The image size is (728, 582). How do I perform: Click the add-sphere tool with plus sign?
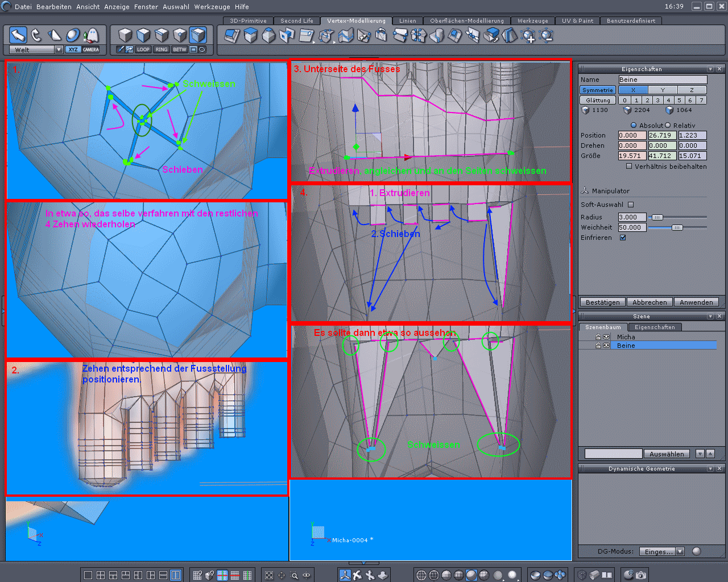pos(528,36)
